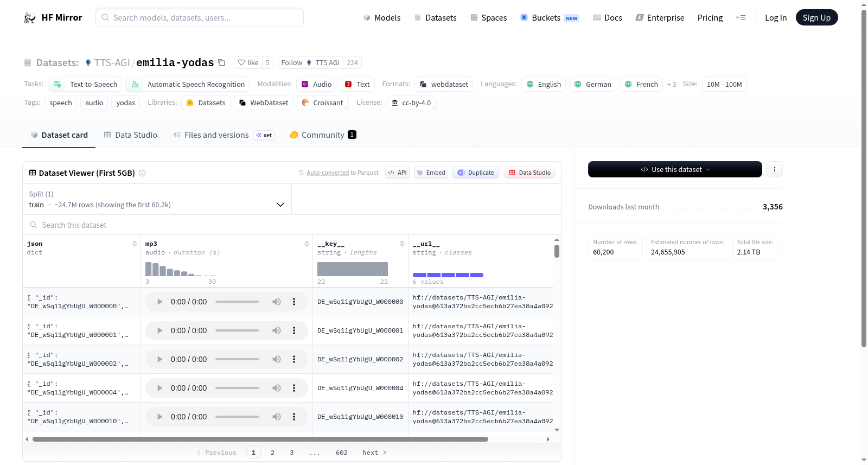
Task: Play audio for row DE_wSq11gYbUgU_W000010
Action: click(x=159, y=417)
